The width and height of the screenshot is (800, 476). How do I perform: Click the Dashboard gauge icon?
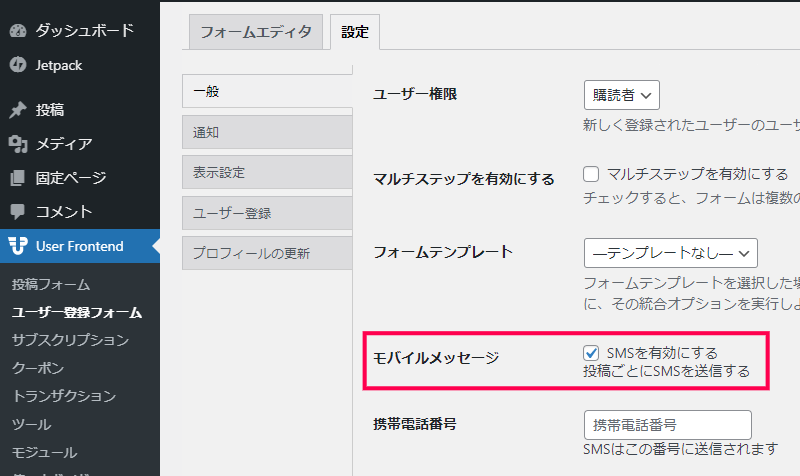pos(18,31)
